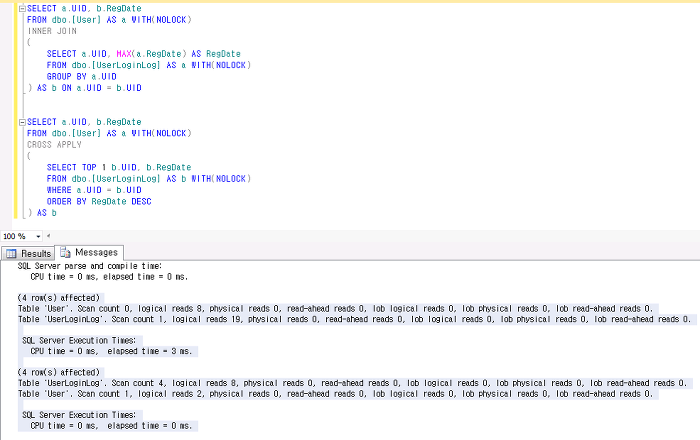Click first '(4 row(s) affected)' message
The width and height of the screenshot is (700, 440).
point(58,298)
